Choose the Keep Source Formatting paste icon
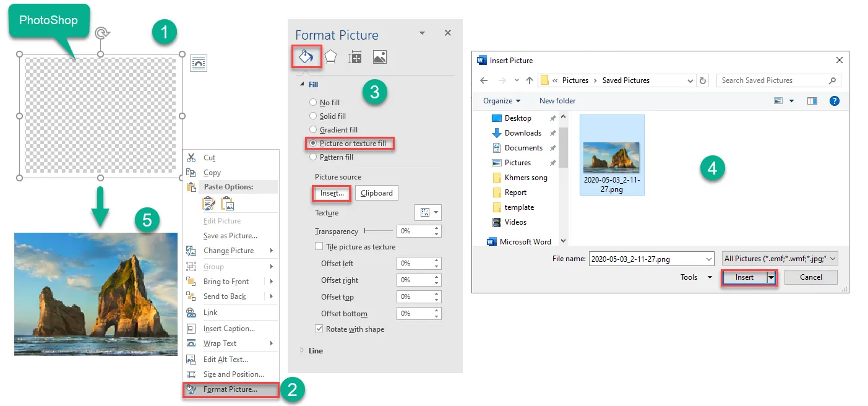This screenshot has height=406, width=868. (x=208, y=203)
